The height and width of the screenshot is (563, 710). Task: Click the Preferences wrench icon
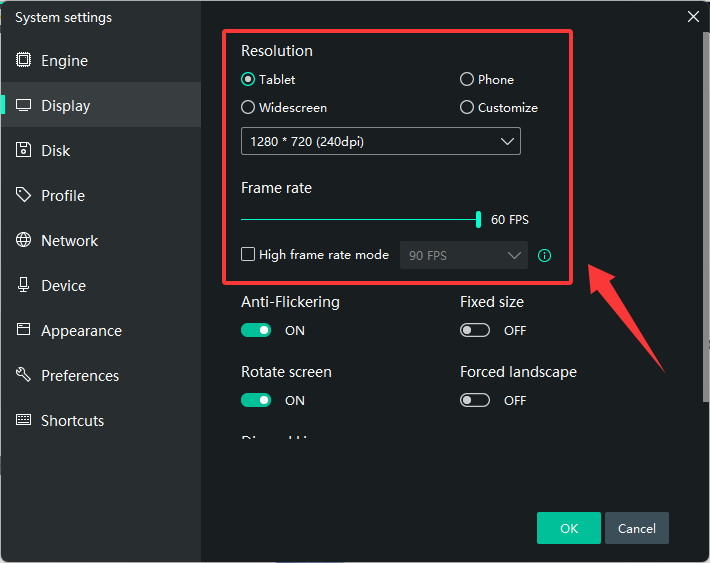23,375
